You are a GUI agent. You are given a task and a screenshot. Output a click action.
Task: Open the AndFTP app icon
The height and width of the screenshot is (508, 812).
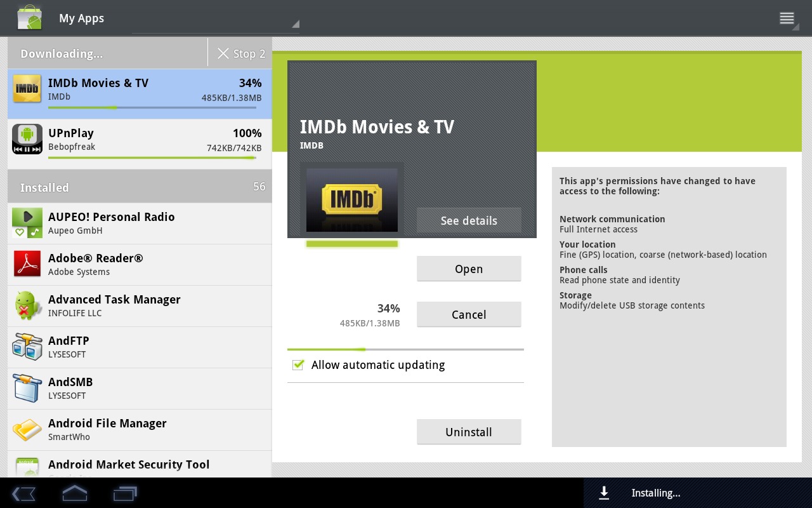click(x=27, y=347)
